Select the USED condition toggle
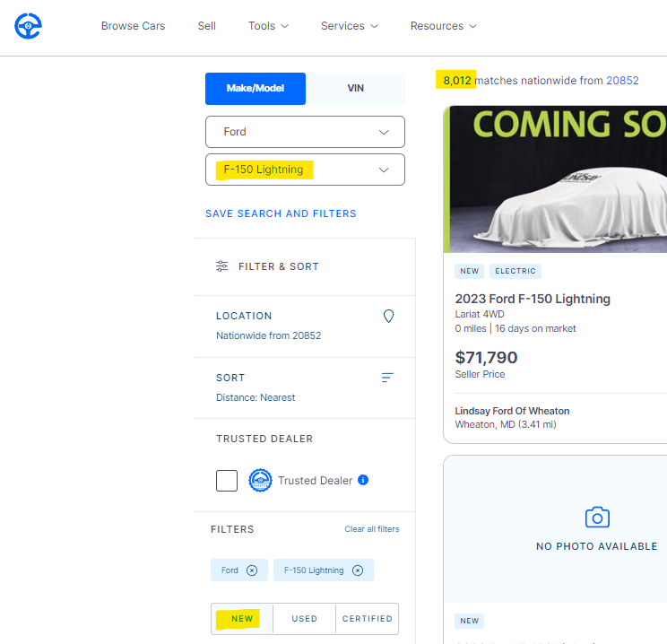This screenshot has height=644, width=667. click(x=305, y=619)
